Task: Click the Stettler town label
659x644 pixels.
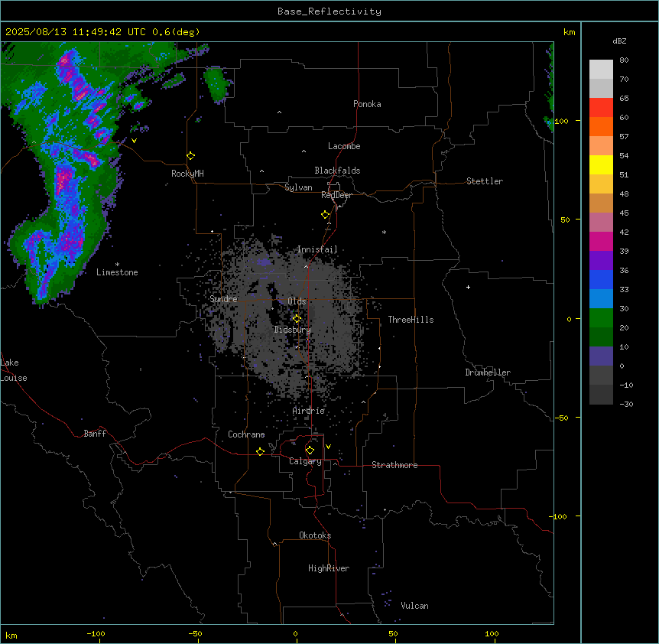Action: pos(485,181)
